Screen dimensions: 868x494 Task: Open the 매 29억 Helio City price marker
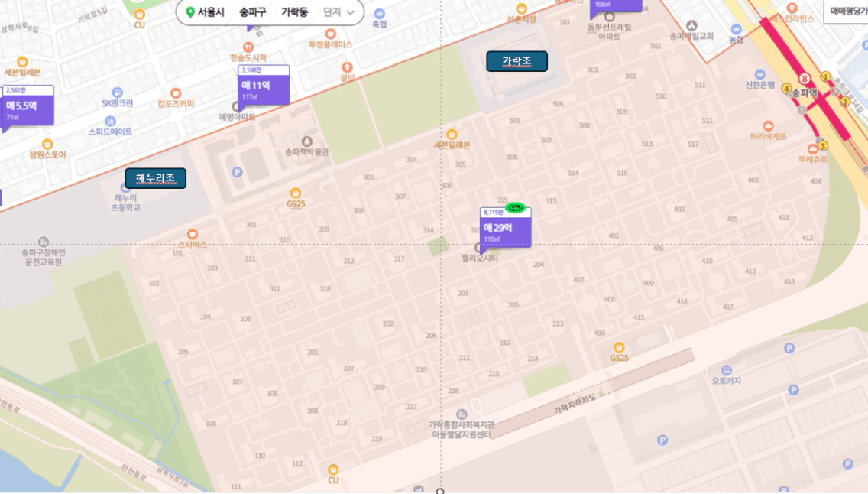(505, 228)
